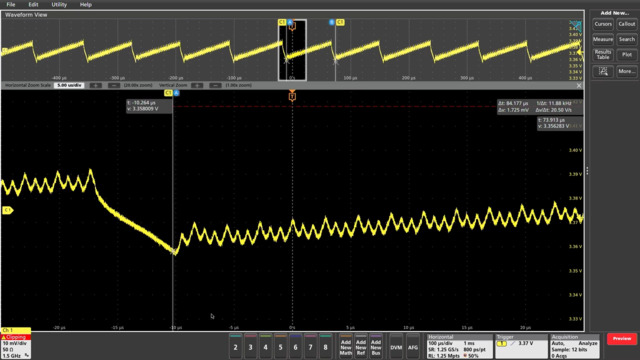This screenshot has height=360, width=640.
Task: Turn on channel 6
Action: pos(296,347)
